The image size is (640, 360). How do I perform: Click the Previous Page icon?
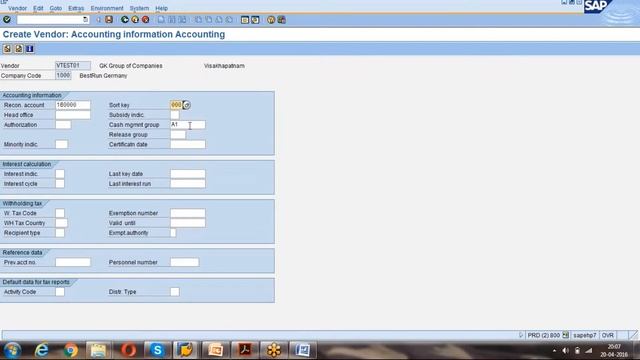pos(209,20)
